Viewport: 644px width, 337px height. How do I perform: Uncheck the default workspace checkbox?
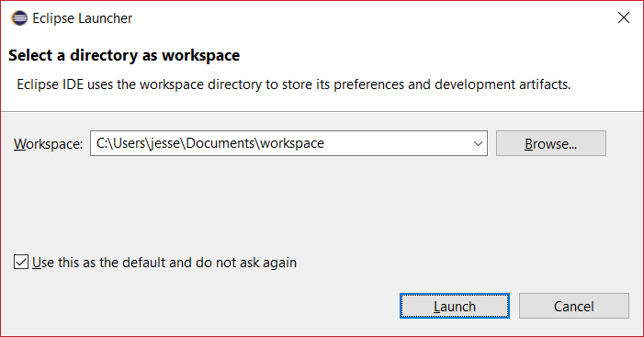[x=21, y=262]
